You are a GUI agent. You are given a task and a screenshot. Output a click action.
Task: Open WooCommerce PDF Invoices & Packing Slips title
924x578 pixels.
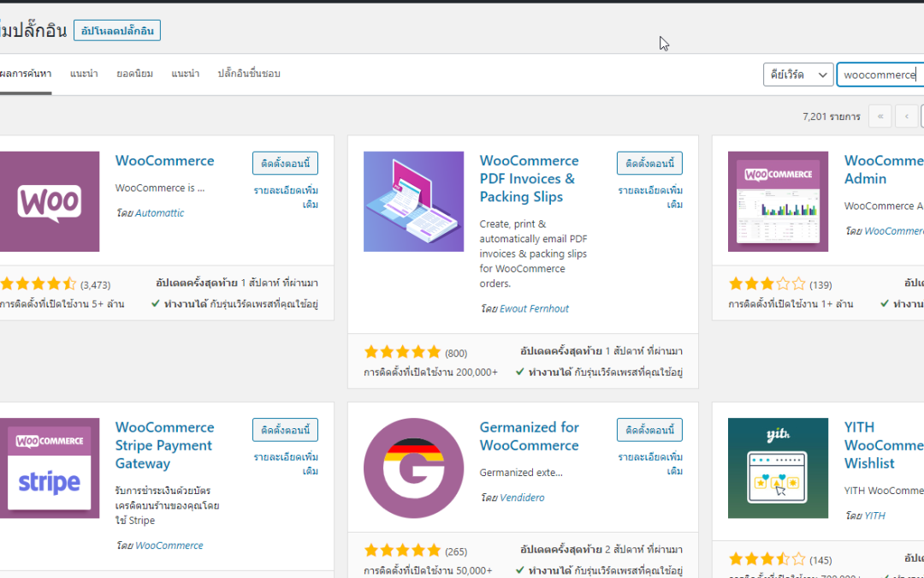[530, 179]
